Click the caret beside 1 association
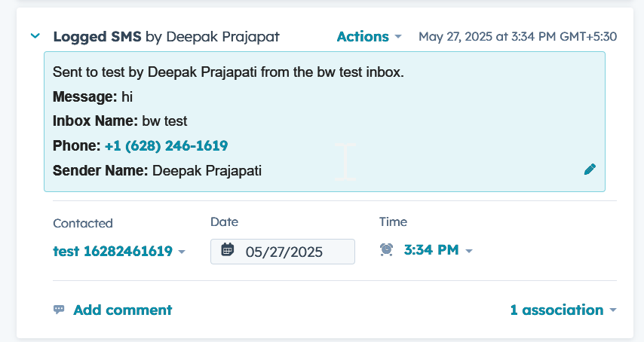 [613, 310]
